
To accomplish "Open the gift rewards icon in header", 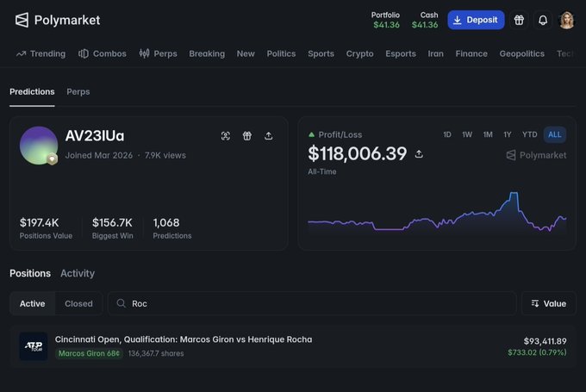I will point(519,20).
